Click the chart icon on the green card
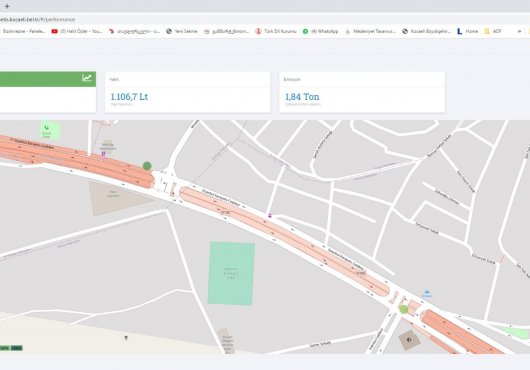The width and height of the screenshot is (530, 370). point(87,78)
